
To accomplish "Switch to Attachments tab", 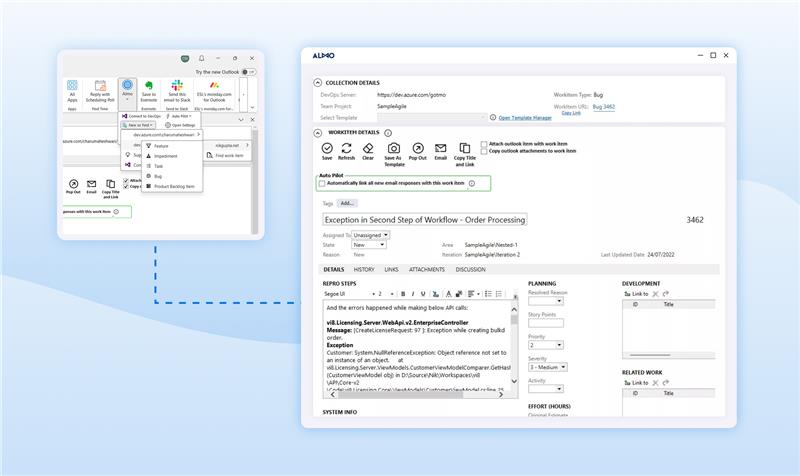I will 427,269.
